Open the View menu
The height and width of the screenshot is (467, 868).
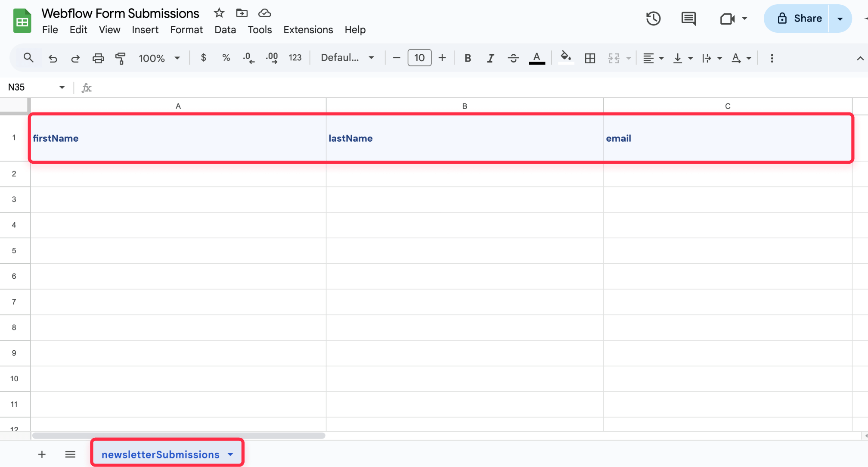(109, 30)
